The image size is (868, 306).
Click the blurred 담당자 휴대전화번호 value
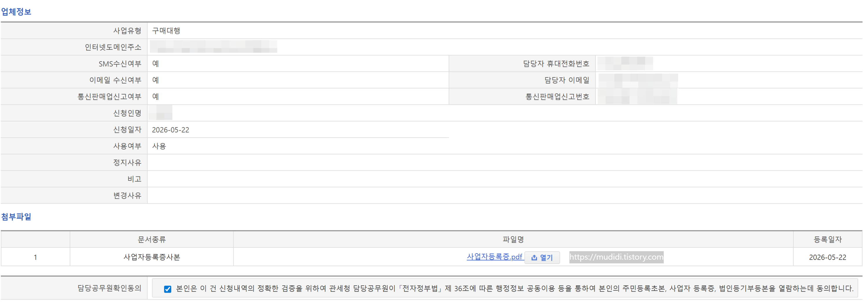click(x=625, y=63)
